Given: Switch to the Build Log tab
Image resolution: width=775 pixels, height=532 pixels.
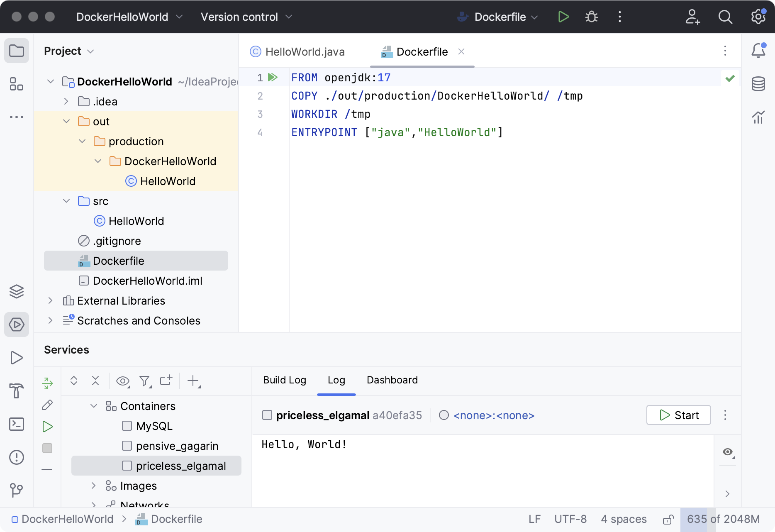Looking at the screenshot, I should [x=284, y=380].
